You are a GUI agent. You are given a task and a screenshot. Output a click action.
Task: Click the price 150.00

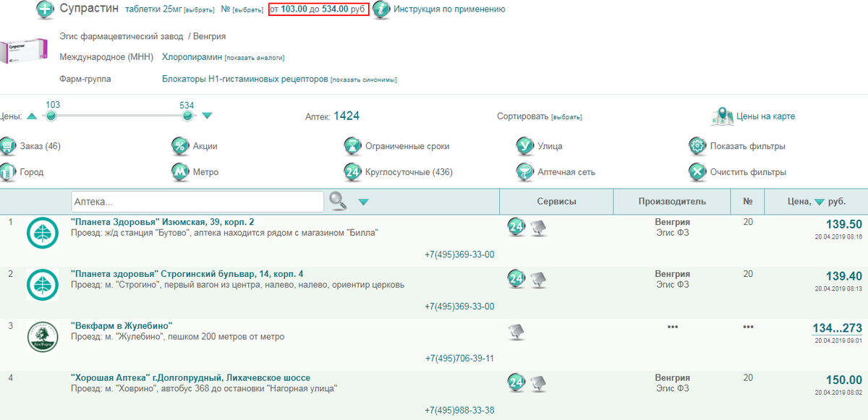pyautogui.click(x=843, y=380)
